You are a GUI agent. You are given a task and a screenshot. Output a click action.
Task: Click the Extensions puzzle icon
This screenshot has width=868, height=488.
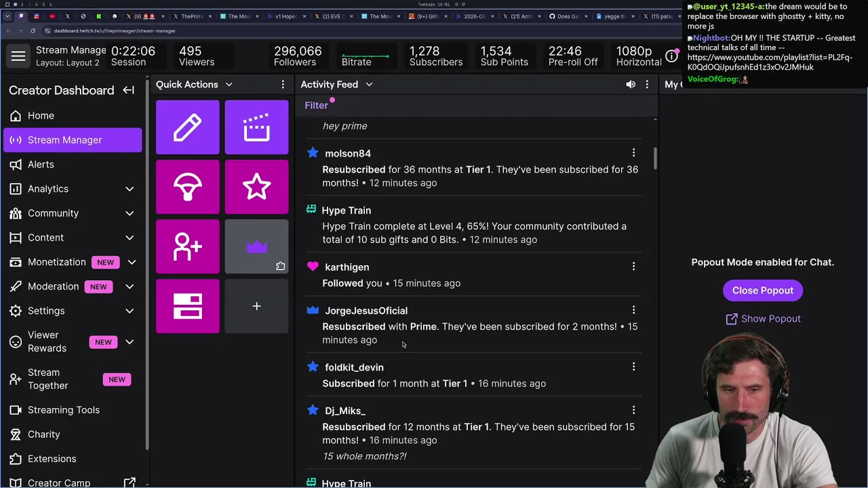(16, 459)
